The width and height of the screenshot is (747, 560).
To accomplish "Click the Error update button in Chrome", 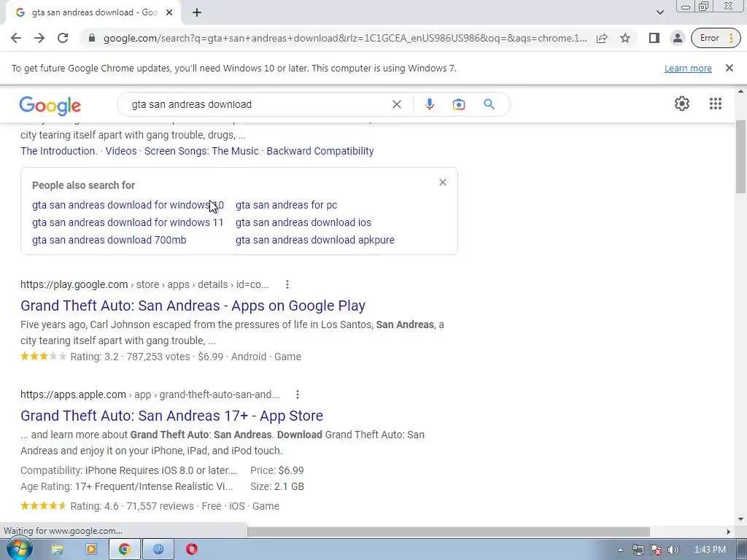I will [x=716, y=38].
